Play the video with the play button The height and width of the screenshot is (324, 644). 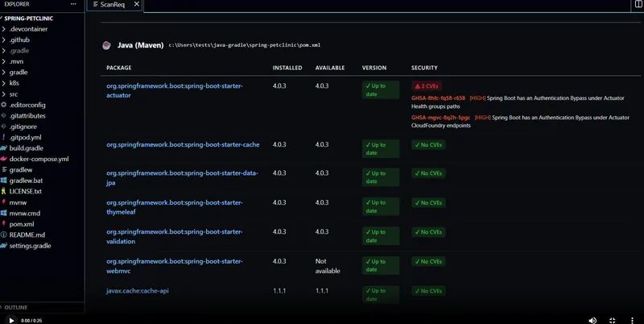(x=11, y=320)
